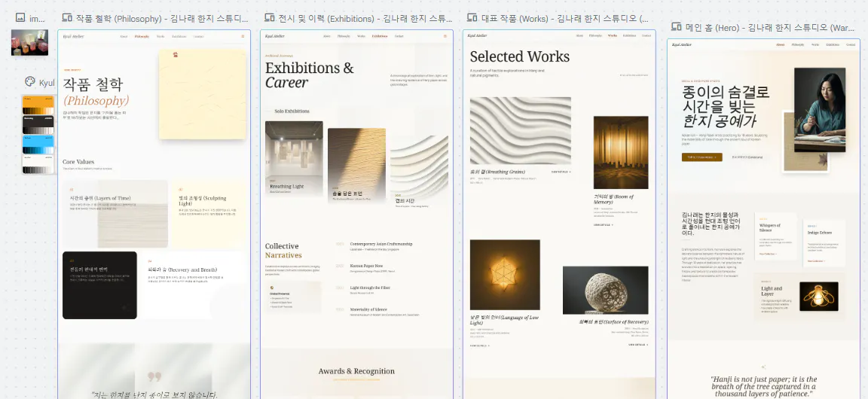Click 'Contemporary Asian Craftsmanship' entry
Screen dimensions: 868x399
pyautogui.click(x=381, y=244)
